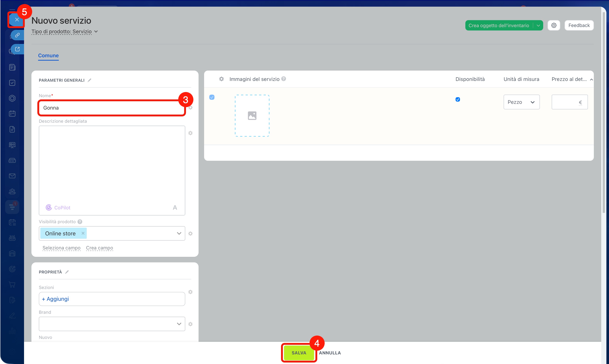Open the form in a new window
This screenshot has width=609, height=364.
(17, 49)
